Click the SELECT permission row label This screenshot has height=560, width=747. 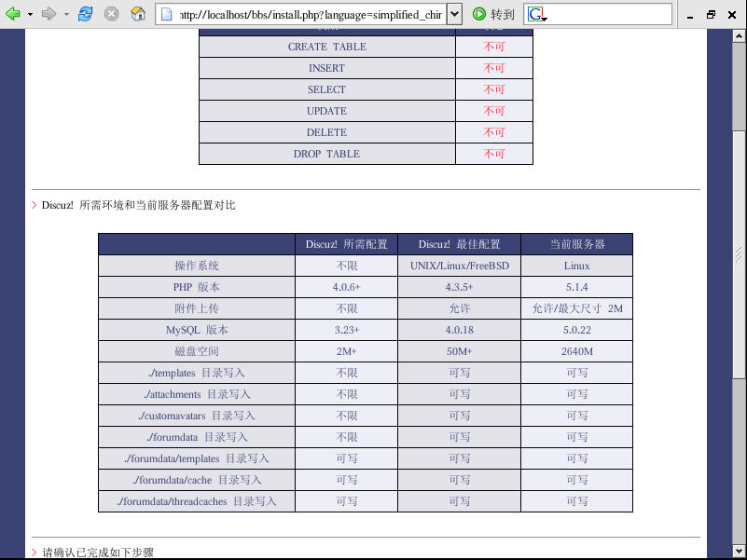pyautogui.click(x=326, y=89)
